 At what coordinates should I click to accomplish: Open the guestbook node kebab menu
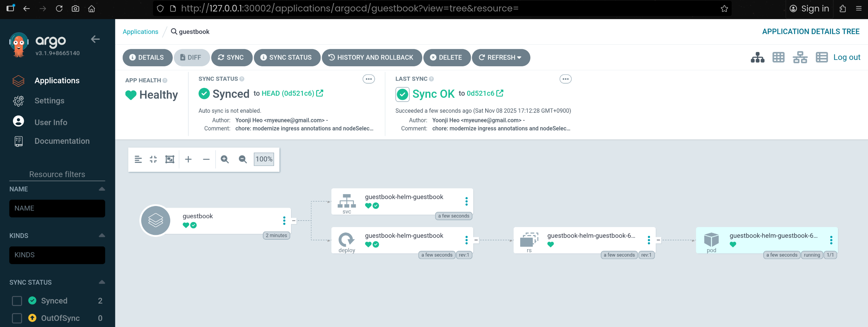(284, 221)
